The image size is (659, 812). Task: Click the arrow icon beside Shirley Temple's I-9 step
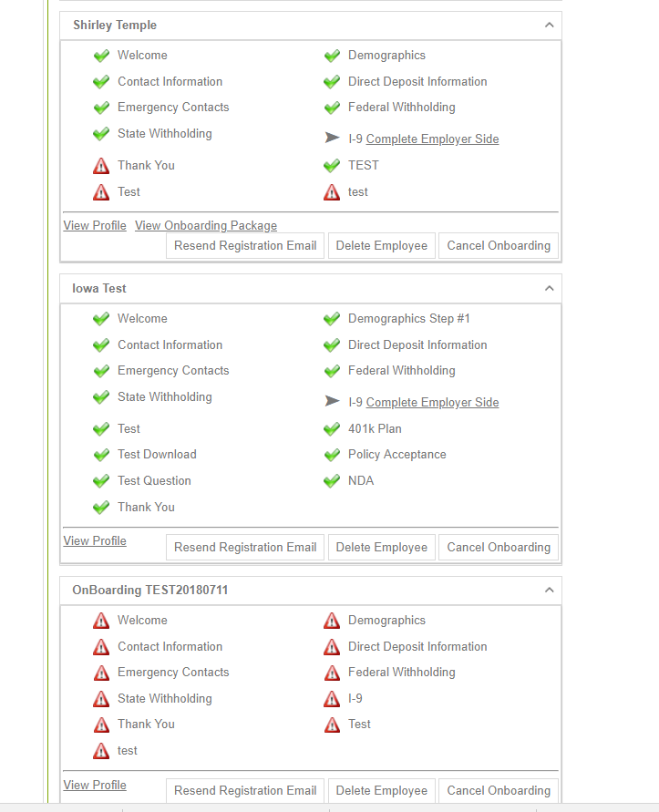[332, 138]
